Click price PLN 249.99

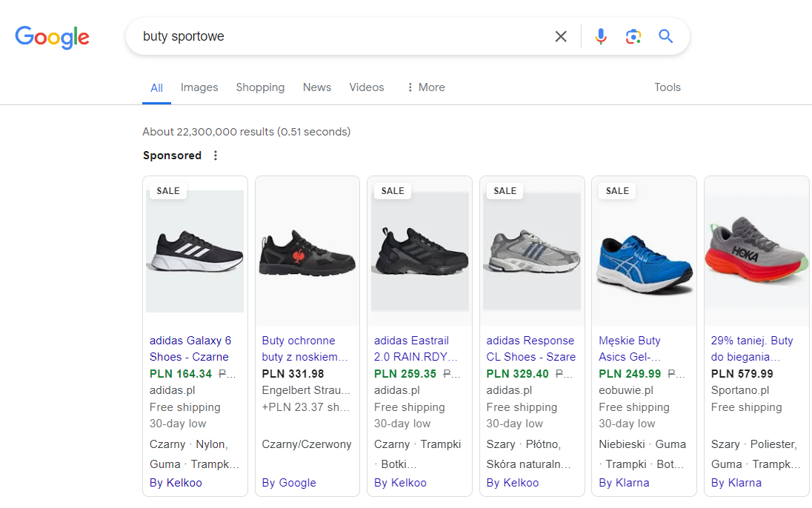click(x=630, y=373)
